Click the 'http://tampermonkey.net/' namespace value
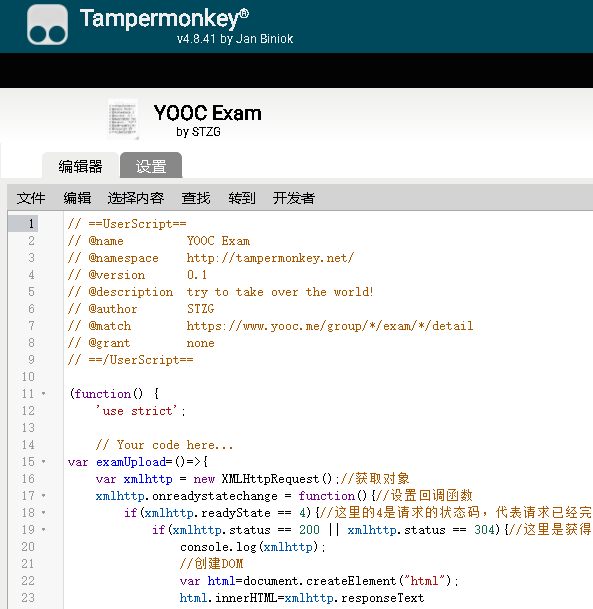Viewport: 593px width, 609px height. click(270, 258)
